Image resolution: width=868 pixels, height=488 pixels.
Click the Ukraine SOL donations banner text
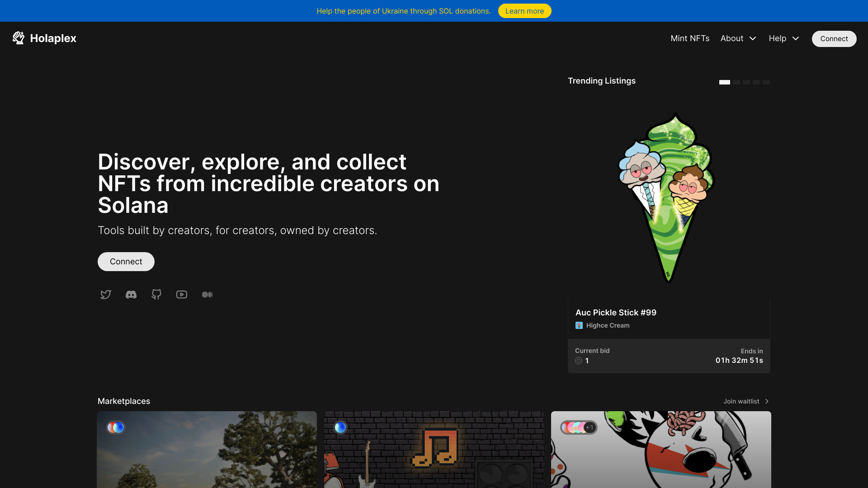(x=404, y=11)
